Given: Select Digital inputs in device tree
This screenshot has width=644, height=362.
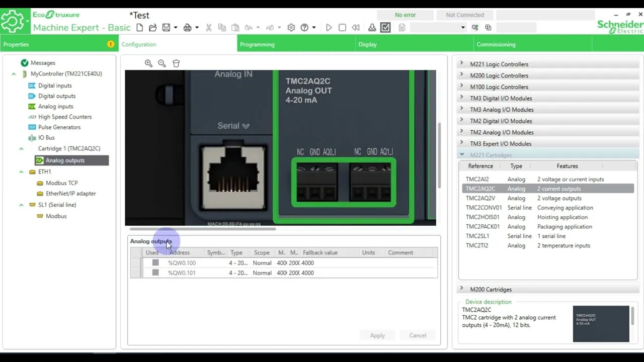Looking at the screenshot, I should pyautogui.click(x=55, y=85).
